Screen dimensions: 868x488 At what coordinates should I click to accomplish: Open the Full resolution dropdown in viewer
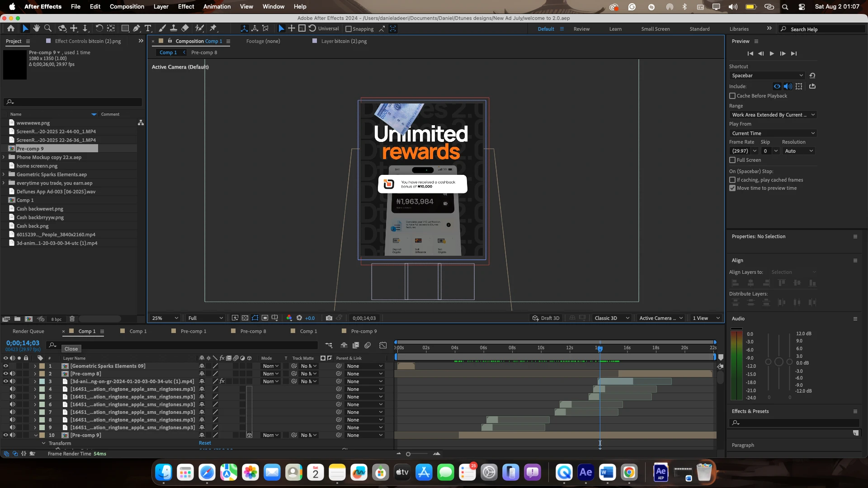pyautogui.click(x=205, y=318)
